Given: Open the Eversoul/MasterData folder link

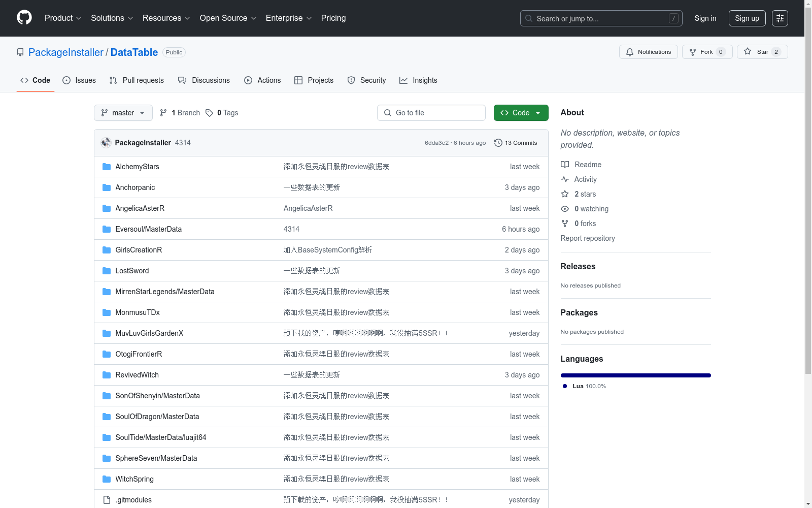Looking at the screenshot, I should [x=148, y=229].
